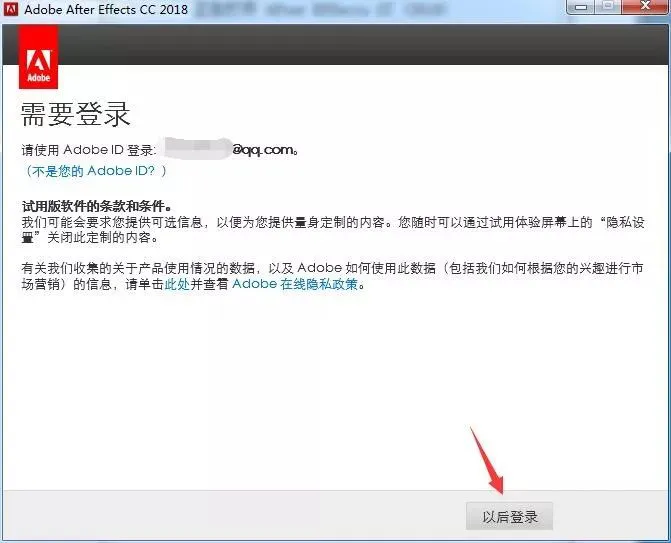Open the 不是您的 Adobe ID? link
This screenshot has width=671, height=543.
click(95, 171)
